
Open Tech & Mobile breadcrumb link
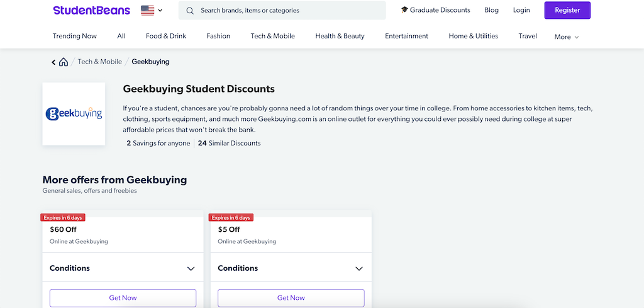(x=100, y=62)
